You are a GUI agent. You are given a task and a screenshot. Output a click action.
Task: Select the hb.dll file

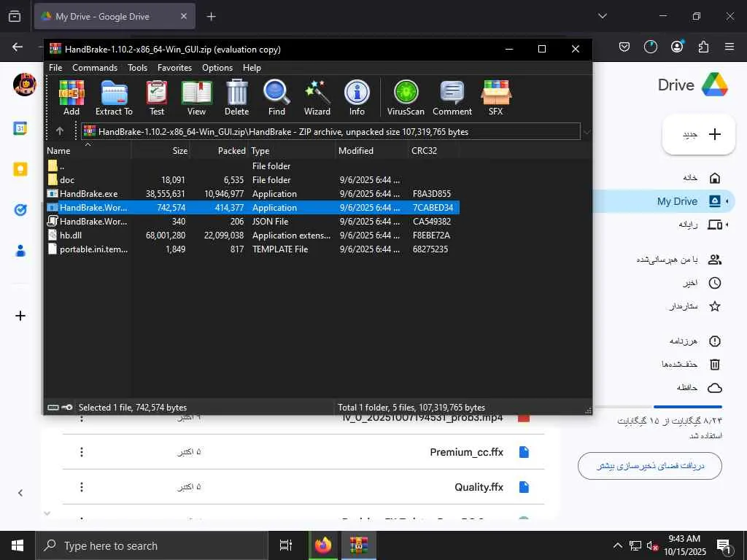point(252,236)
